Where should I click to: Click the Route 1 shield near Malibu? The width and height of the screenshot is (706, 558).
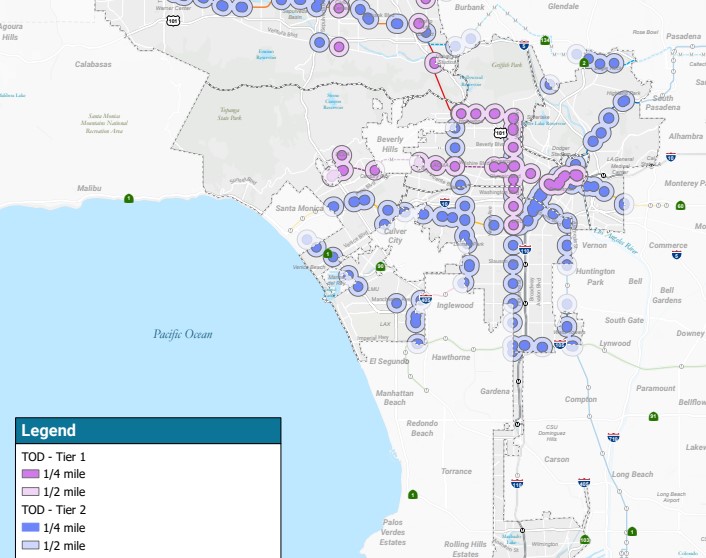(x=128, y=199)
